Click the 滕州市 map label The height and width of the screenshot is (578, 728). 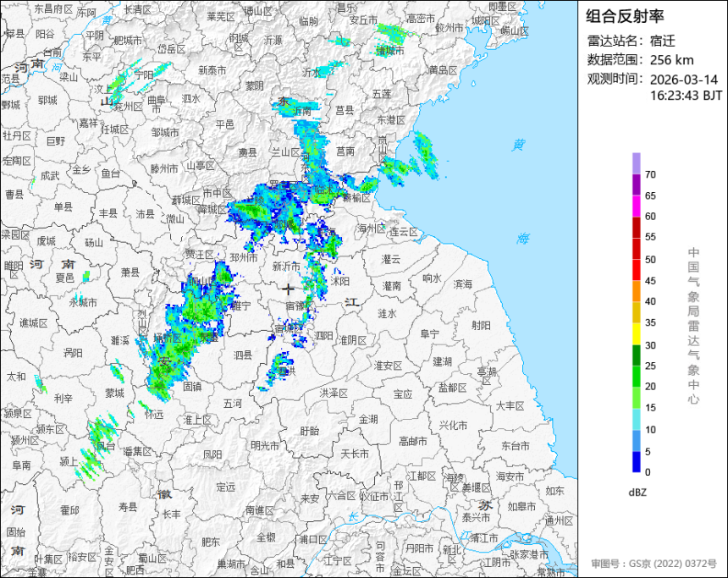pos(164,169)
